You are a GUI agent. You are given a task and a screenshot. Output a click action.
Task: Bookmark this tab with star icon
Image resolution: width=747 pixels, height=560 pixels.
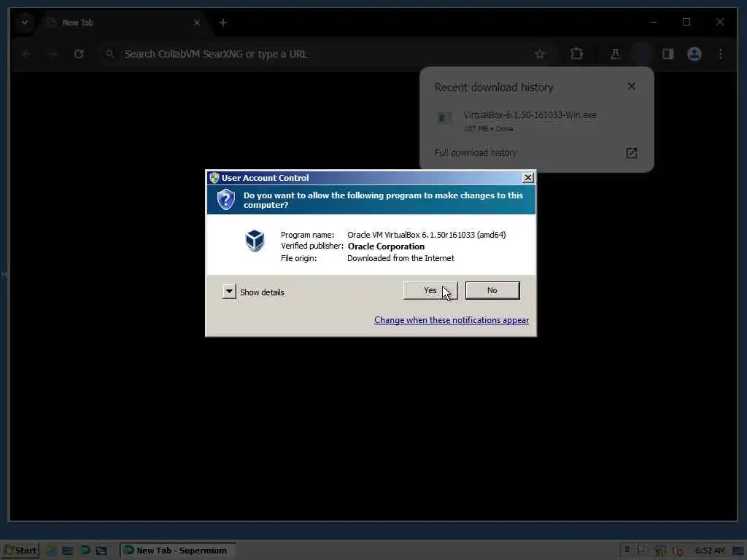[x=539, y=54]
